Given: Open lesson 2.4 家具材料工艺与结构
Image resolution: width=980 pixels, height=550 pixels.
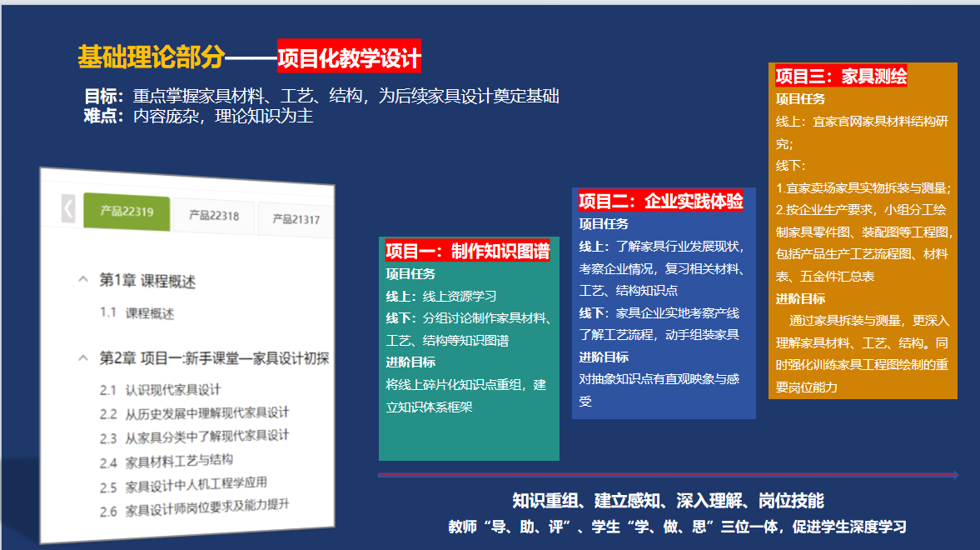Looking at the screenshot, I should pyautogui.click(x=178, y=461).
